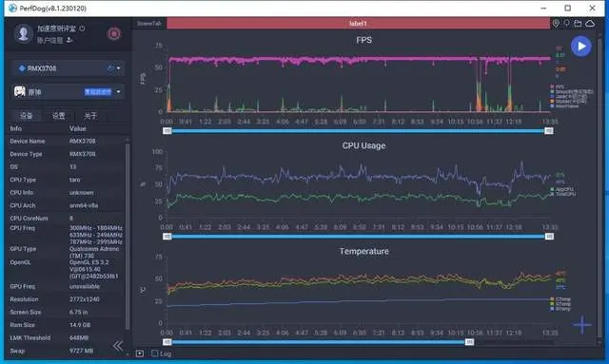Switch to the 设备 tab

point(27,116)
